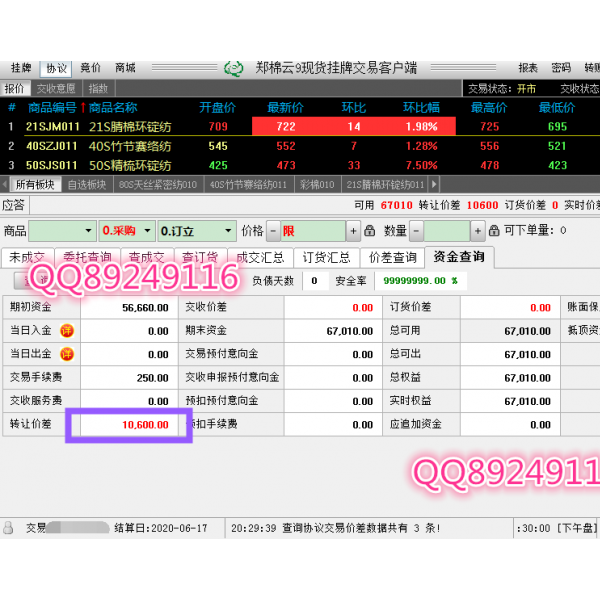Click the 应答 panel label
Screen dimensions: 600x600
coord(14,205)
